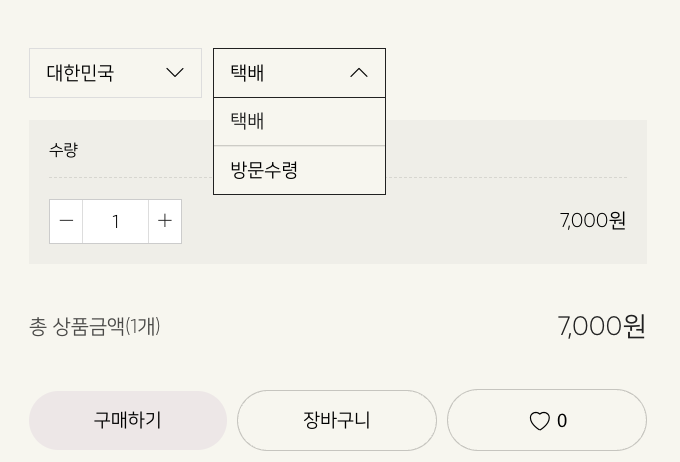
Task: Click the large total 7,000원 amount
Action: coord(601,326)
